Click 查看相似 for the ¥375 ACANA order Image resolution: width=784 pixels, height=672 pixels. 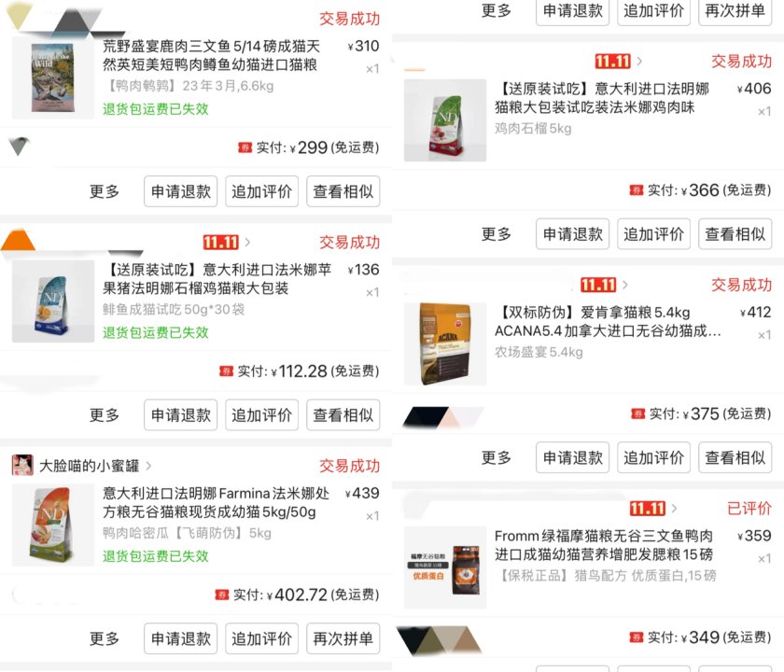pyautogui.click(x=735, y=457)
